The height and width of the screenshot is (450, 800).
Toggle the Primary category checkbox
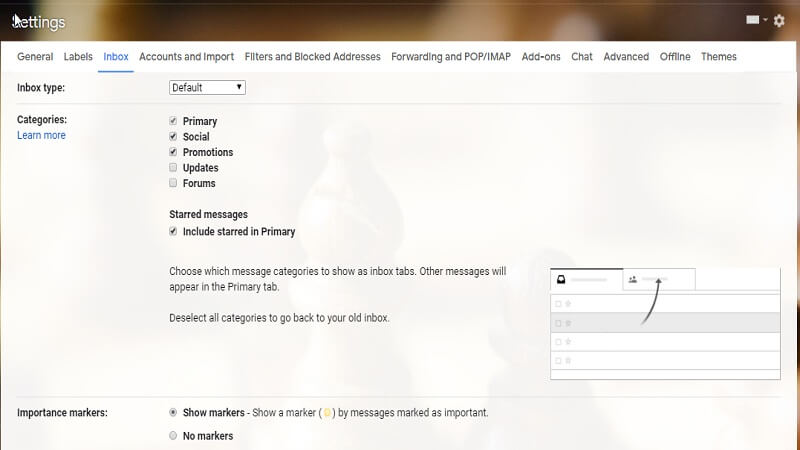point(173,121)
